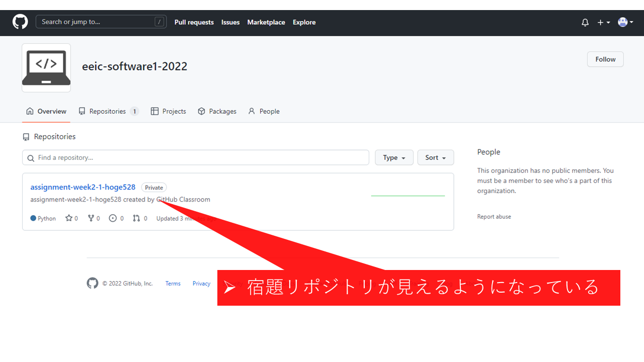Viewport: 644px width, 362px height.
Task: Expand the Type filter dropdown
Action: pos(394,157)
